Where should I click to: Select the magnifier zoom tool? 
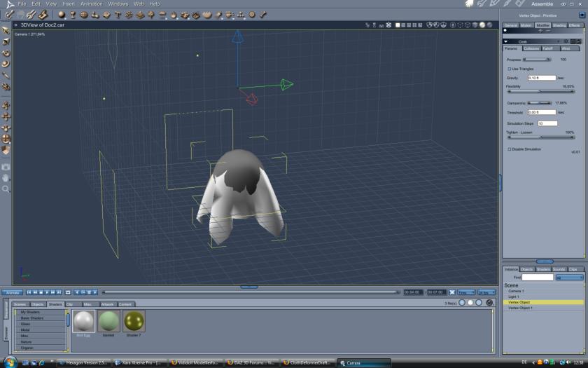click(6, 189)
